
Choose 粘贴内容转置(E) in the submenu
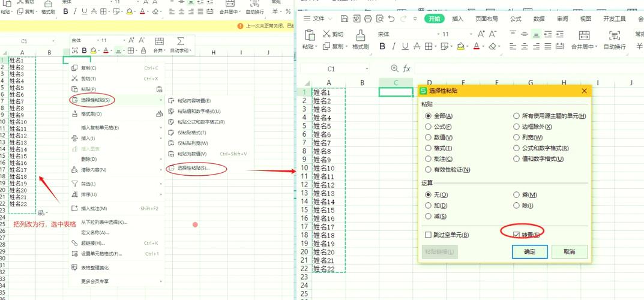pyautogui.click(x=209, y=101)
